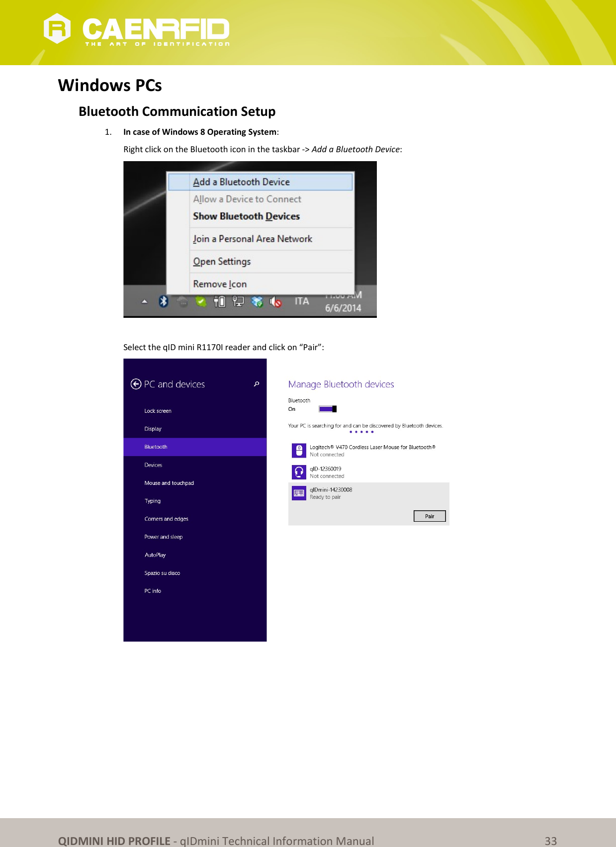Click the CAEN RFID logo
Viewport: 616px width, 847px height.
(137, 29)
